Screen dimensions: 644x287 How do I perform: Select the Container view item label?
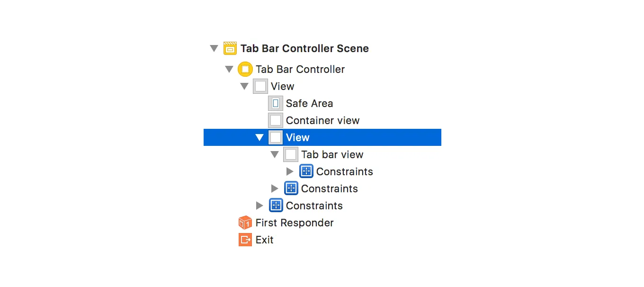tap(322, 120)
